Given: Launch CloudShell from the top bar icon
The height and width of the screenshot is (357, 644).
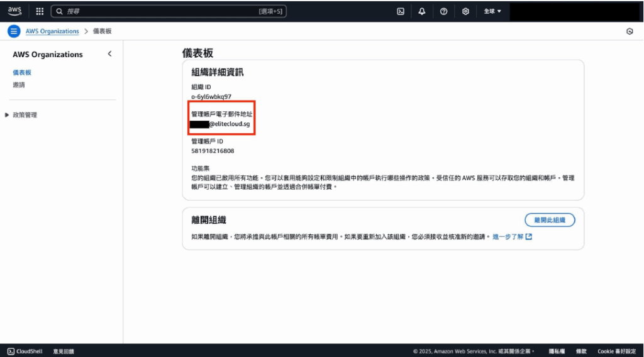Looking at the screenshot, I should click(x=401, y=11).
